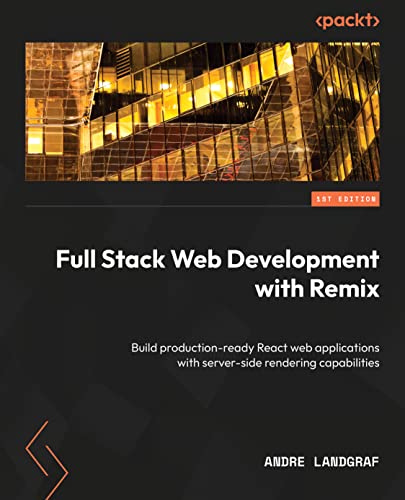Click the subtitle line 'Build production-ready React web applications'
405x500 pixels.
[255, 348]
